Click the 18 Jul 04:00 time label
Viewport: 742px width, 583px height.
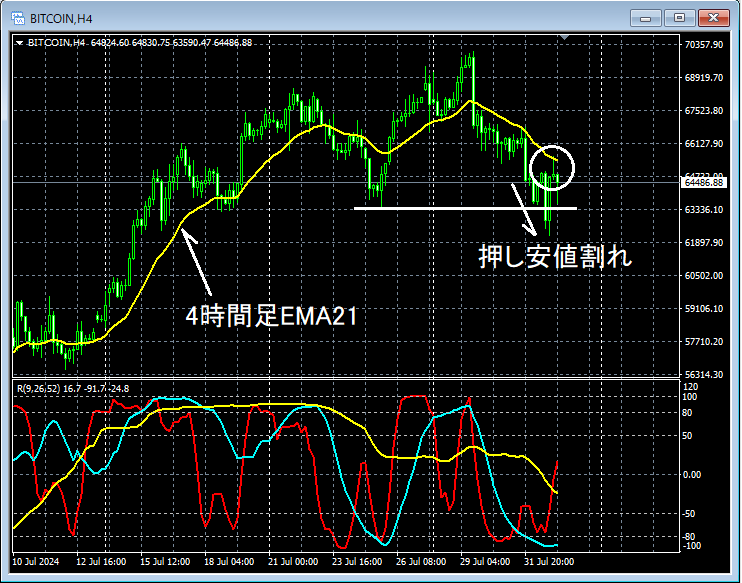tap(229, 562)
